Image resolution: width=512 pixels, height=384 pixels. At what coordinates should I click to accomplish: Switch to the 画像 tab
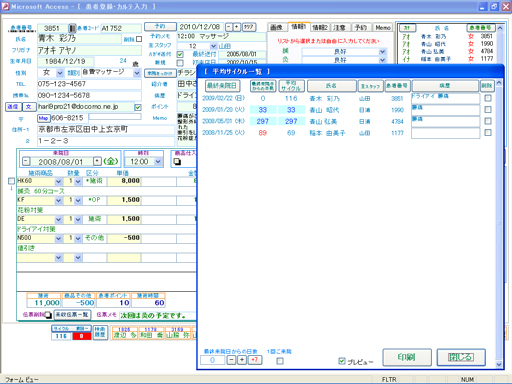[x=276, y=27]
